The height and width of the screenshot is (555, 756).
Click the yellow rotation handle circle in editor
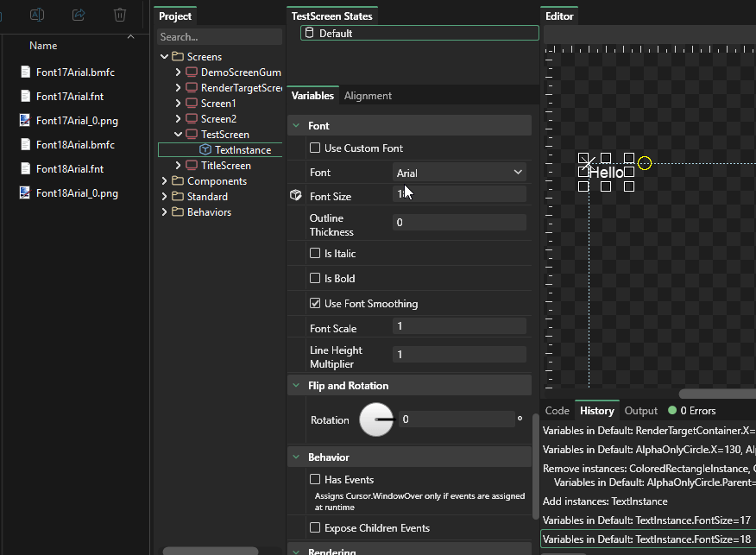click(x=645, y=163)
